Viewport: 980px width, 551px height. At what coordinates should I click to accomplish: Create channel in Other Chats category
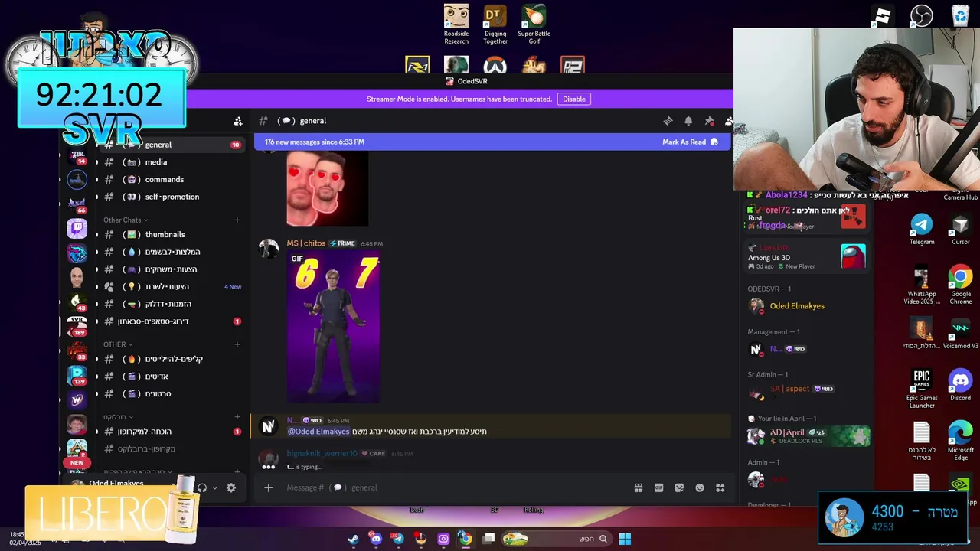click(237, 220)
